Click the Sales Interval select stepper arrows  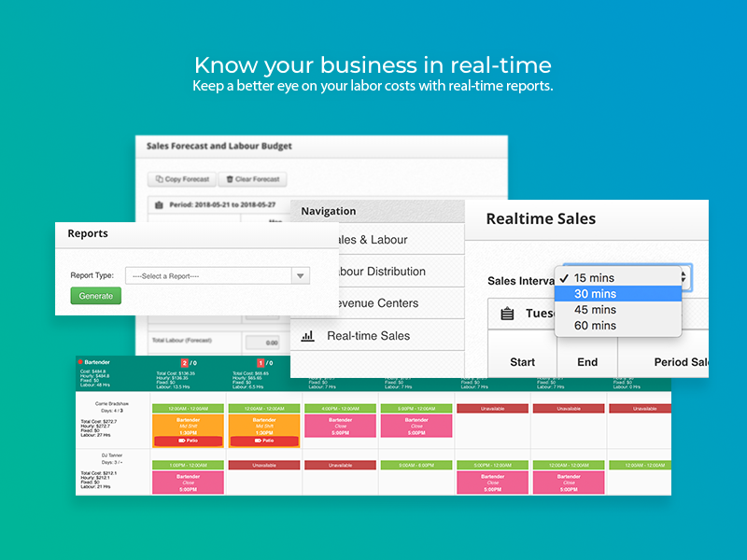coord(684,276)
